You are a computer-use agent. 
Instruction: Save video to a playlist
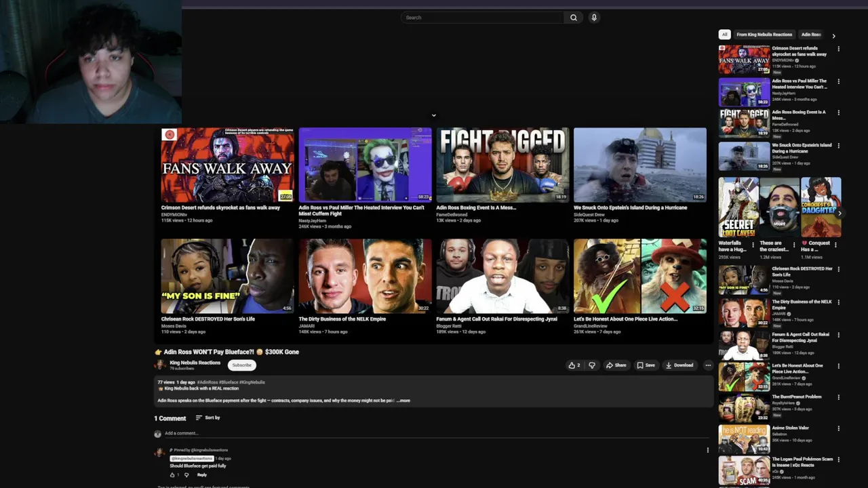pos(646,365)
